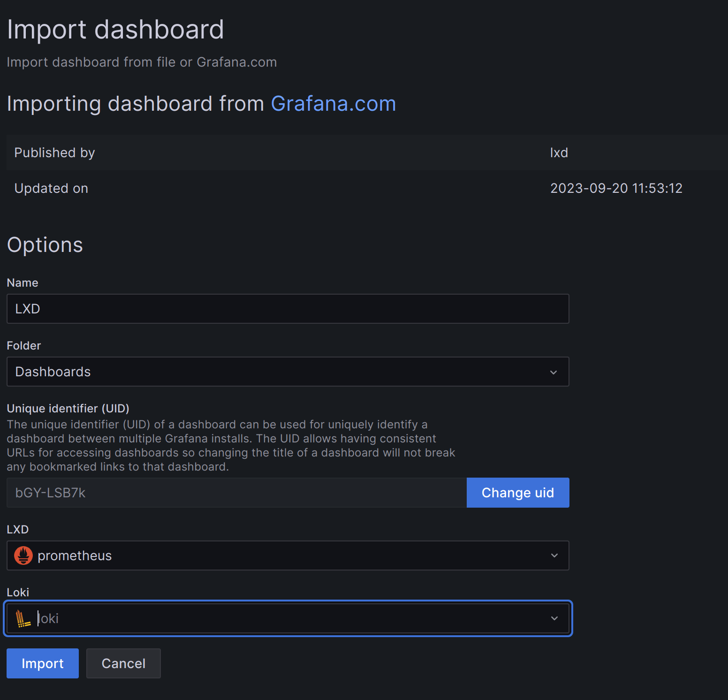Click the Updated on timestamp
The height and width of the screenshot is (700, 728).
coord(616,188)
